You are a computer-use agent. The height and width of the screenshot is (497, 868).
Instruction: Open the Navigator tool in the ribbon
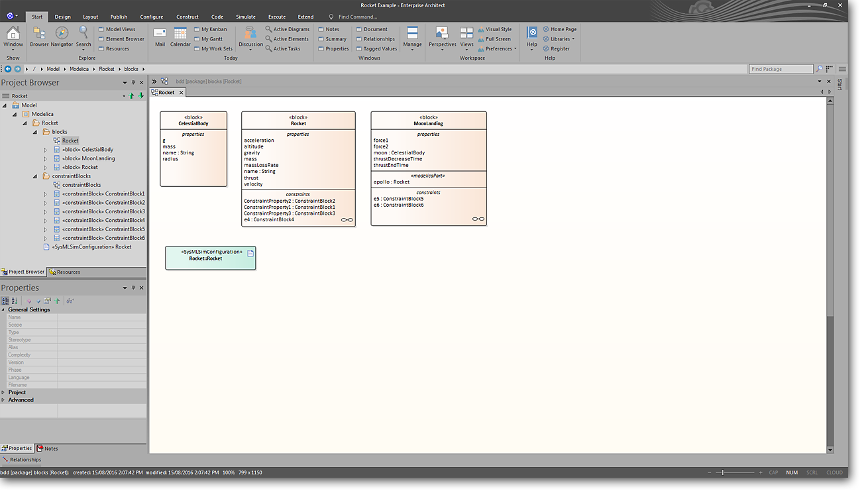pyautogui.click(x=62, y=36)
